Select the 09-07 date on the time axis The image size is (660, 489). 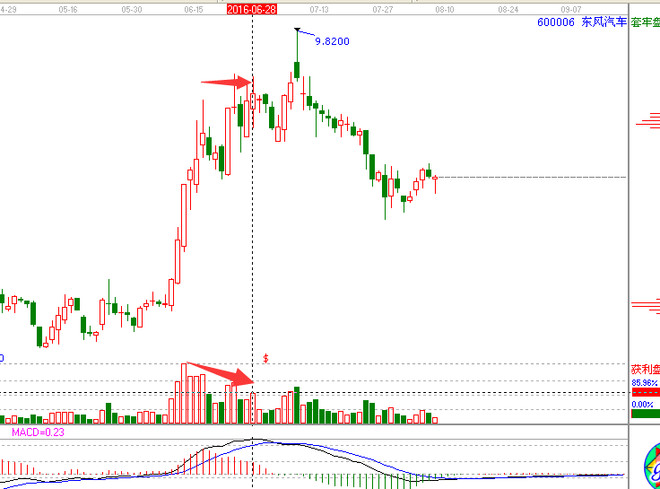[x=571, y=9]
